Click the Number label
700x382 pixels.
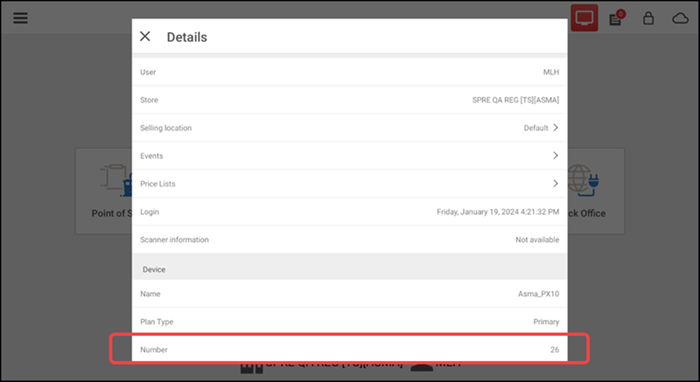point(154,350)
